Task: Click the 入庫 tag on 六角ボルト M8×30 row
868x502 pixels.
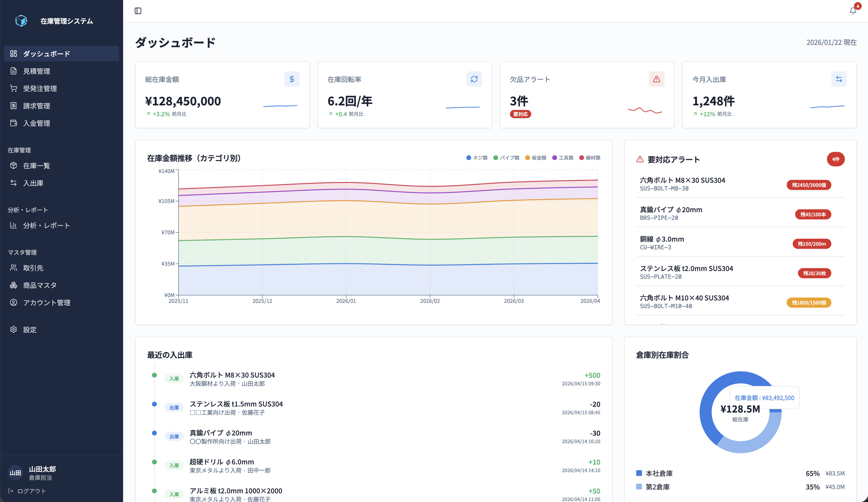Action: click(174, 379)
